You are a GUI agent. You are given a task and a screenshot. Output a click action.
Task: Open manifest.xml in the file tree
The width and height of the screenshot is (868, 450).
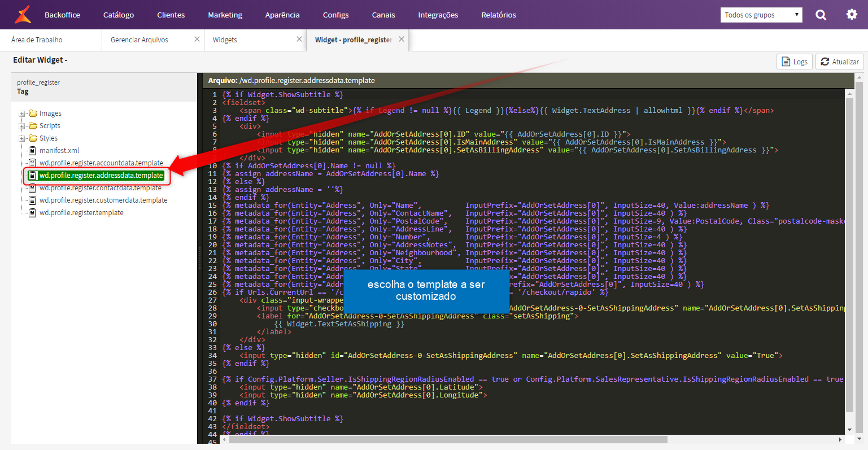[x=59, y=151]
